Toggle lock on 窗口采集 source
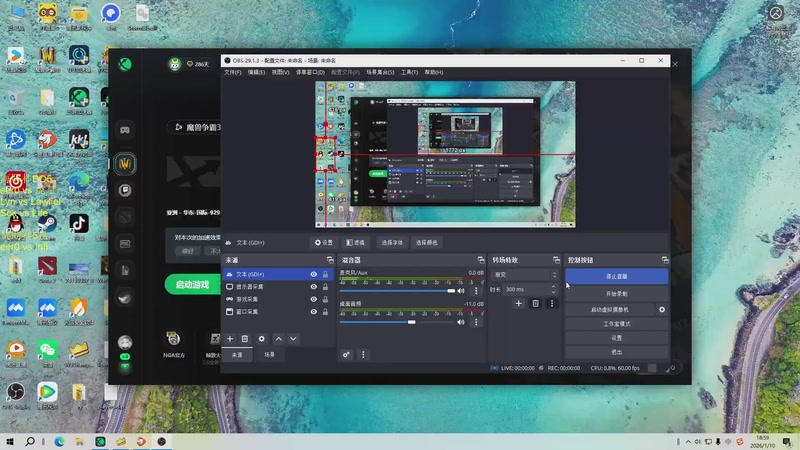 pos(326,312)
